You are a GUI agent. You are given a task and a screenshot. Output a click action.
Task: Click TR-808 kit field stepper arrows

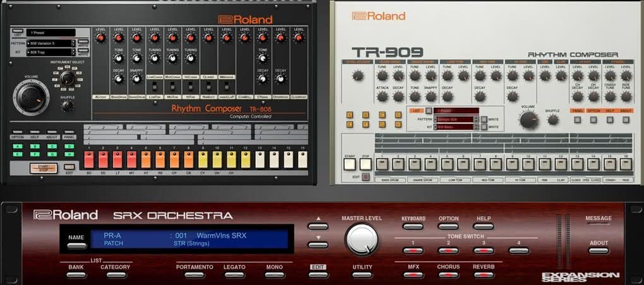pos(73,52)
